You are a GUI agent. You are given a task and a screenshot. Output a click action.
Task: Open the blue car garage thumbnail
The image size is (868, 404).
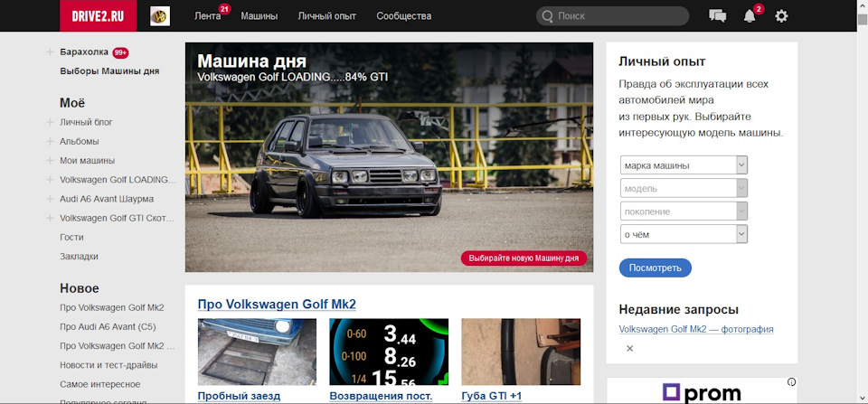tap(257, 352)
